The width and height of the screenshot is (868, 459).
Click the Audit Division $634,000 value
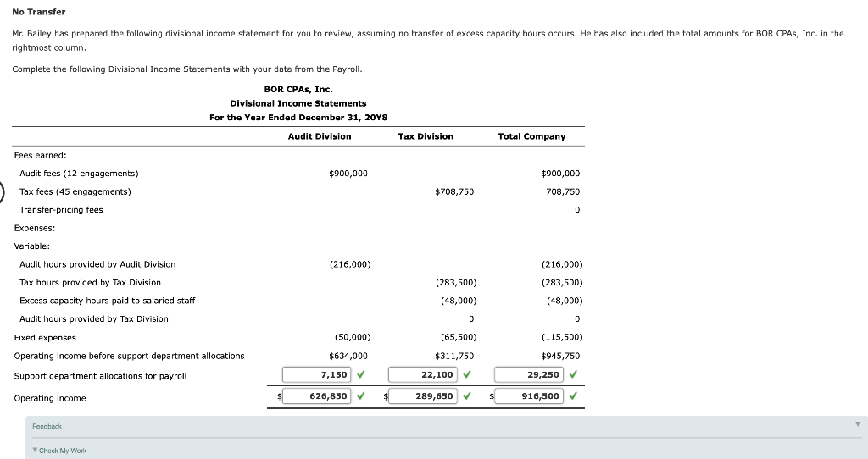coord(348,357)
